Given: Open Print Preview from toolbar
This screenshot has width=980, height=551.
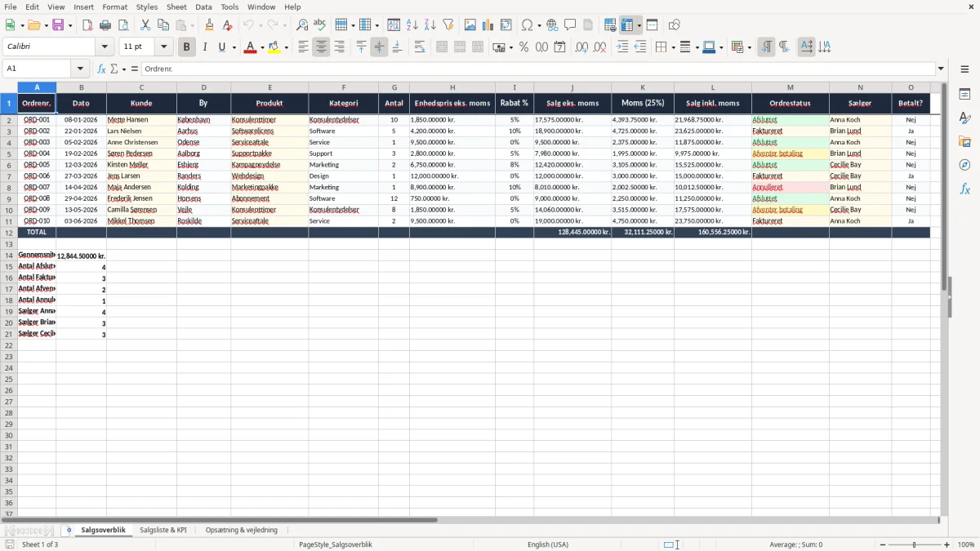Looking at the screenshot, I should pyautogui.click(x=122, y=25).
